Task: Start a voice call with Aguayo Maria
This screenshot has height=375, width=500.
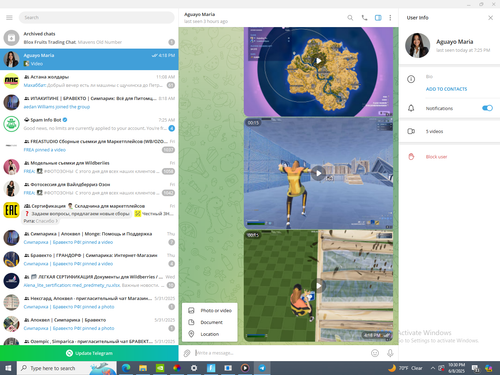Action: (x=364, y=18)
